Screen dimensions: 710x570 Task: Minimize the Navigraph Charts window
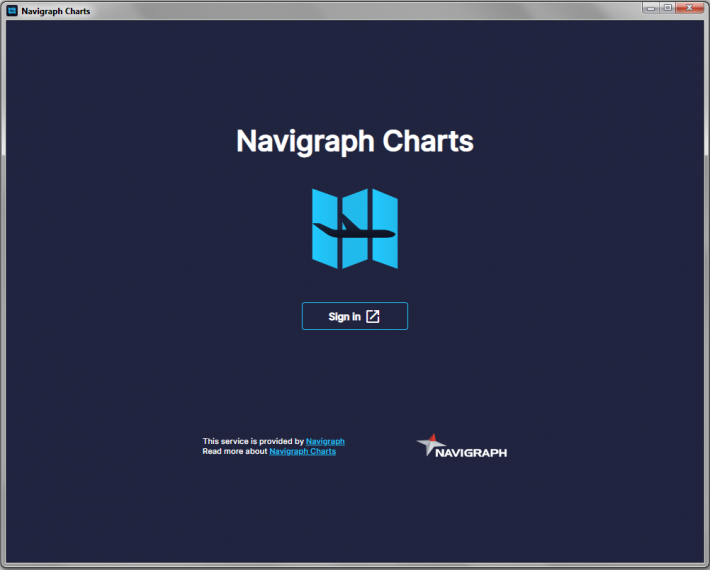click(x=651, y=8)
